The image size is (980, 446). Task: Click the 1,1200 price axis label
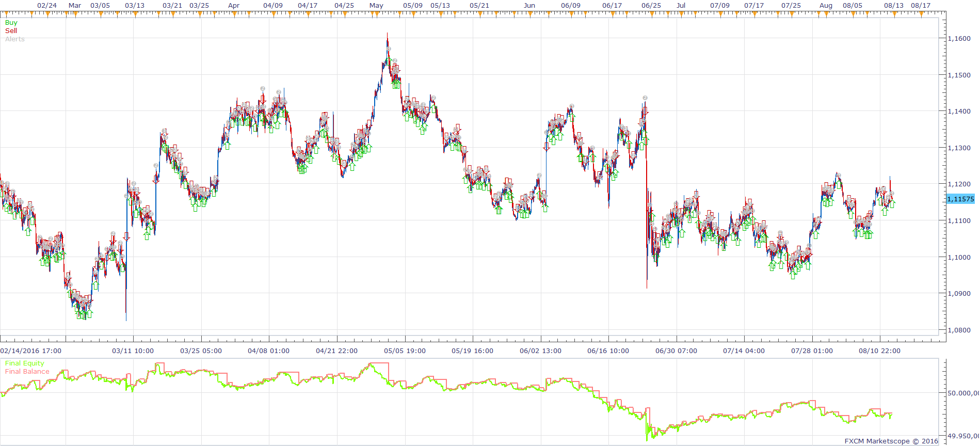[x=959, y=184]
